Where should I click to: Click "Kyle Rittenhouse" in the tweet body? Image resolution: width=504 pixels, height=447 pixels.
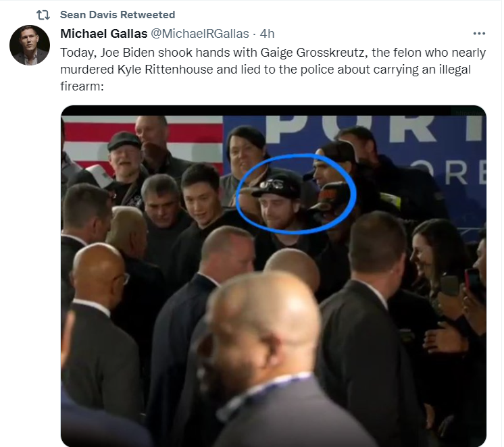coord(166,70)
